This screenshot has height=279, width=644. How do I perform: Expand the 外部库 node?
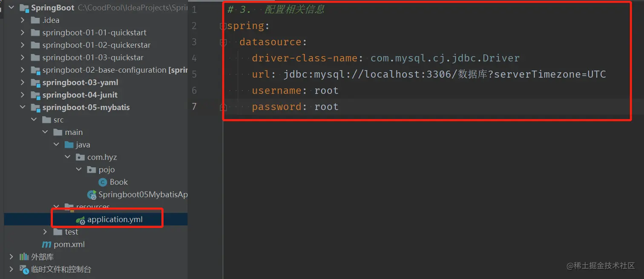coord(11,257)
